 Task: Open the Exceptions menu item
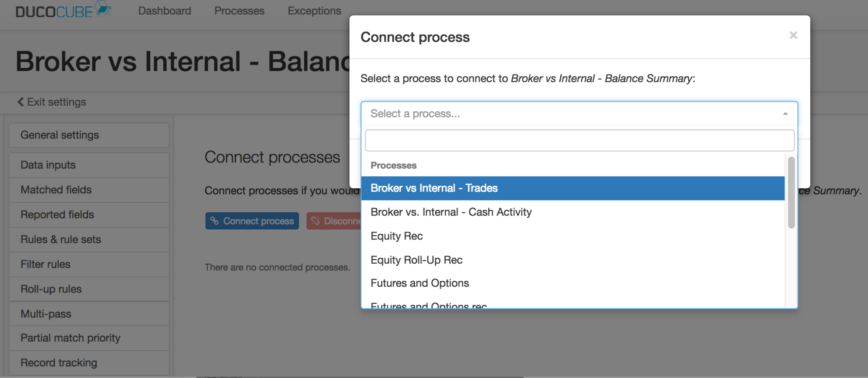coord(314,11)
